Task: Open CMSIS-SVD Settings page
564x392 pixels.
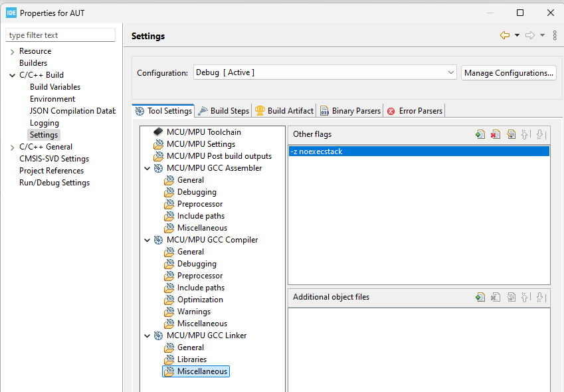Action: coord(54,159)
